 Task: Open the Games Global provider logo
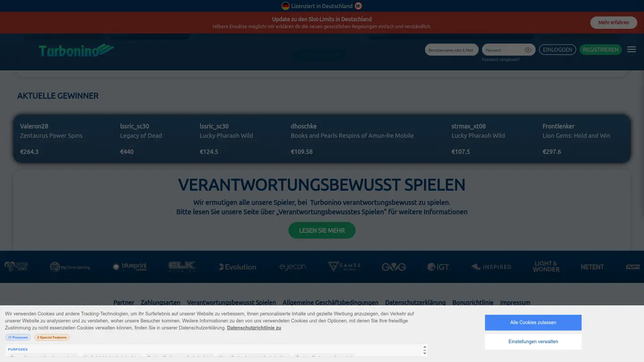click(x=344, y=267)
